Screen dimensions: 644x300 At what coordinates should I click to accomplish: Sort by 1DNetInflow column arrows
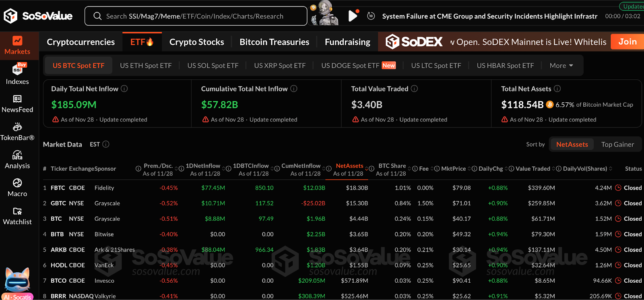(x=224, y=169)
